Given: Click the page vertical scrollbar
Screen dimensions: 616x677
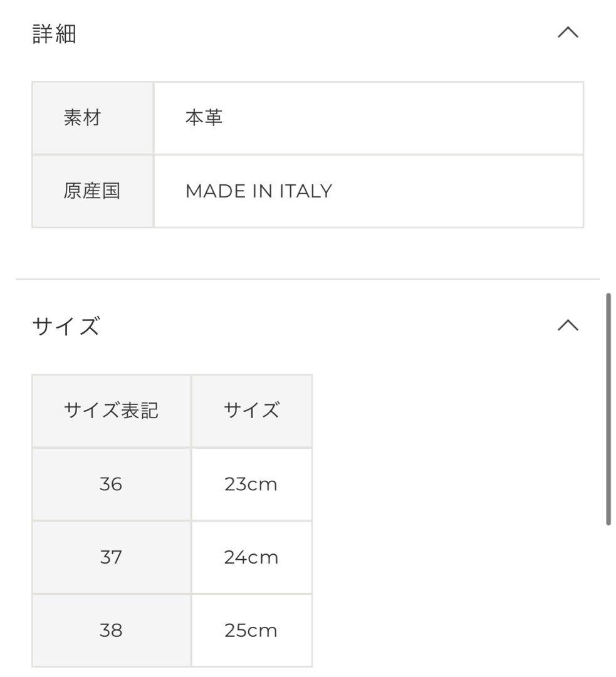Looking at the screenshot, I should 608,409.
